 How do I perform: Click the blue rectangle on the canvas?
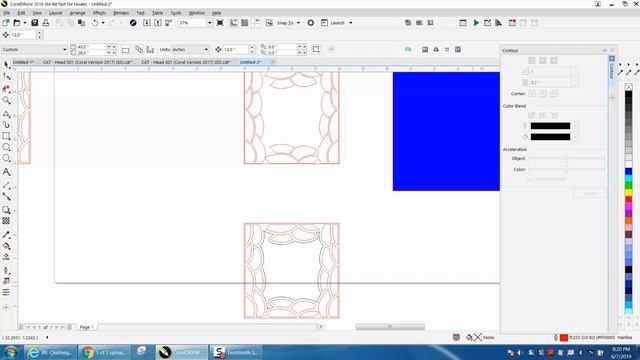[446, 131]
